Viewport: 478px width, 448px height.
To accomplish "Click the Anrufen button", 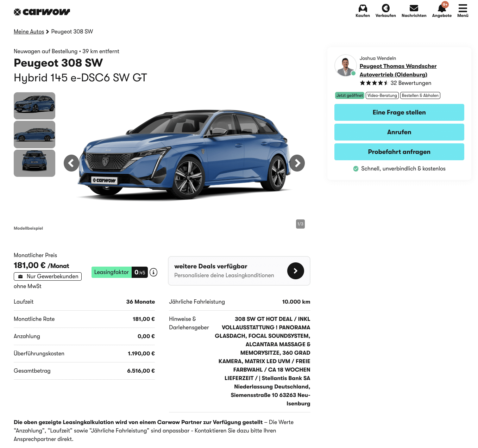I will (x=399, y=132).
